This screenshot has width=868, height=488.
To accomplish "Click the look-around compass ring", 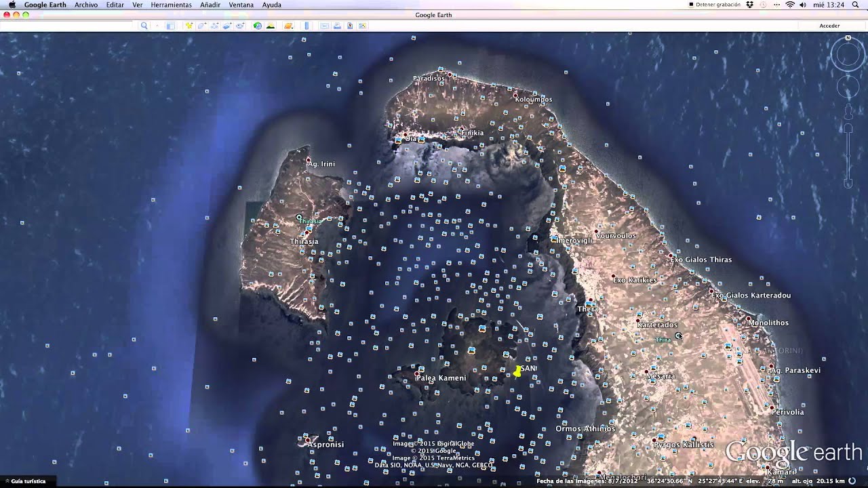I will tap(848, 55).
